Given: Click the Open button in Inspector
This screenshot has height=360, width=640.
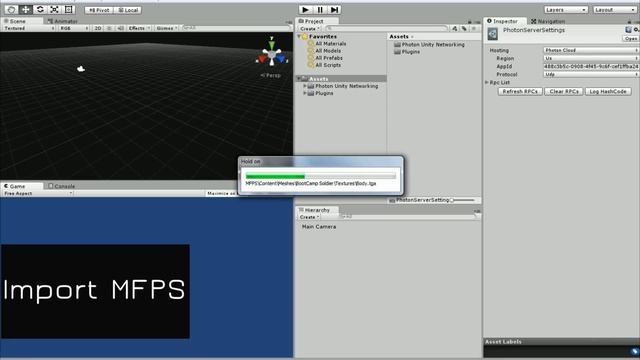Looking at the screenshot, I should point(631,39).
